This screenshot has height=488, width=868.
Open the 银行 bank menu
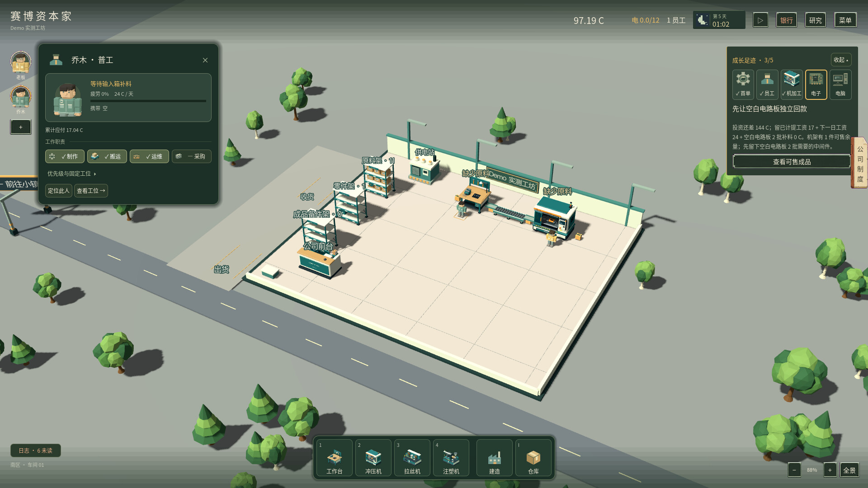coord(787,20)
